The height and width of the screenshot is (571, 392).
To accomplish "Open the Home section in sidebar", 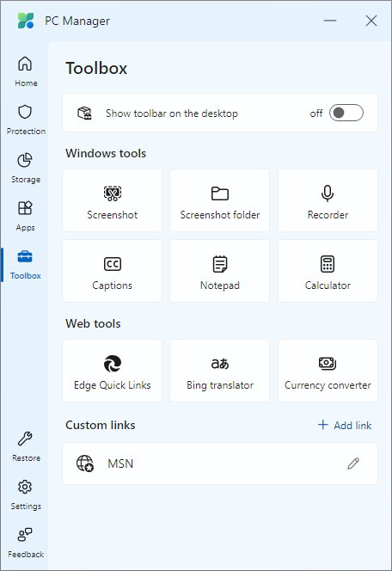I will click(25, 71).
